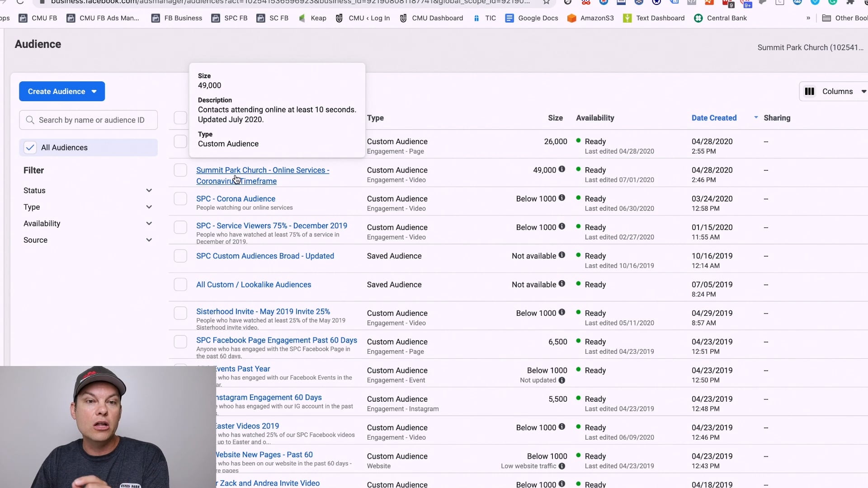
Task: Open the TIC bookmark
Action: pyautogui.click(x=484, y=18)
